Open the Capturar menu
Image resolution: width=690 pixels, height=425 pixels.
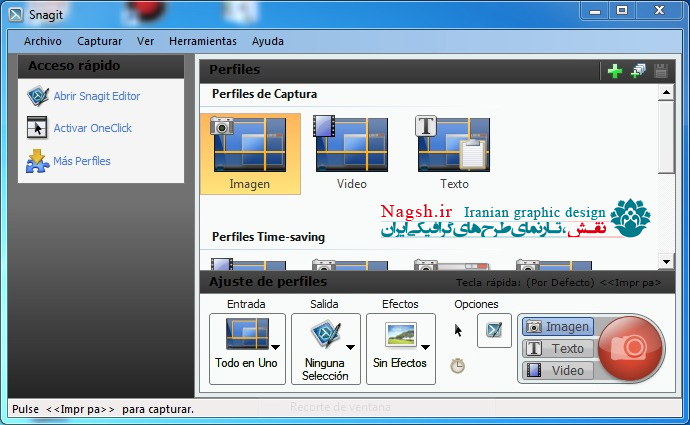pos(99,41)
